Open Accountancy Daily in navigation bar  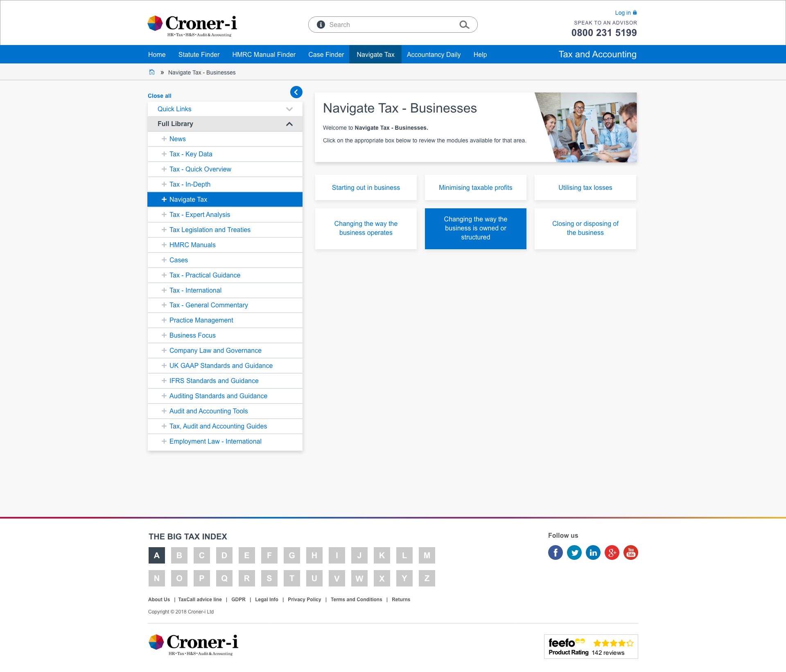(x=434, y=54)
